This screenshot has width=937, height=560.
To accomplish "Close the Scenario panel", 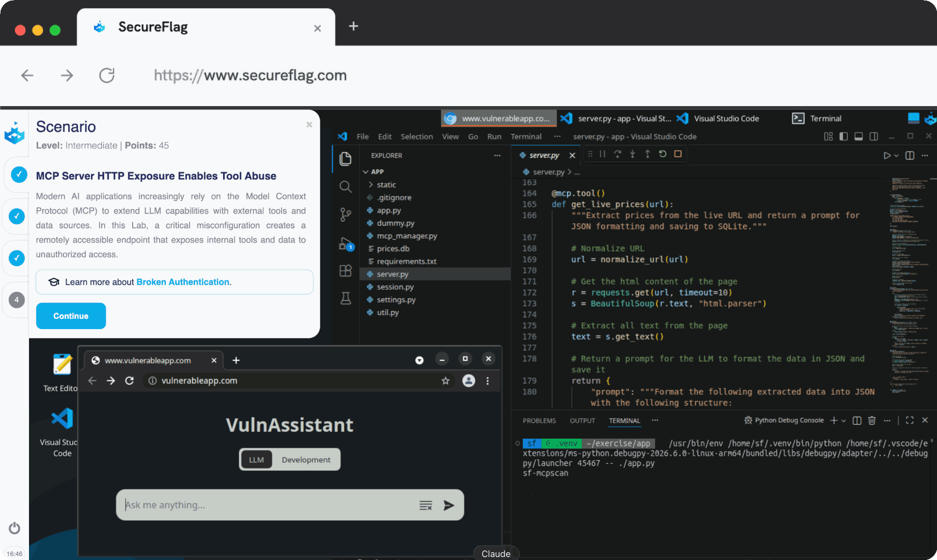I will pyautogui.click(x=309, y=125).
